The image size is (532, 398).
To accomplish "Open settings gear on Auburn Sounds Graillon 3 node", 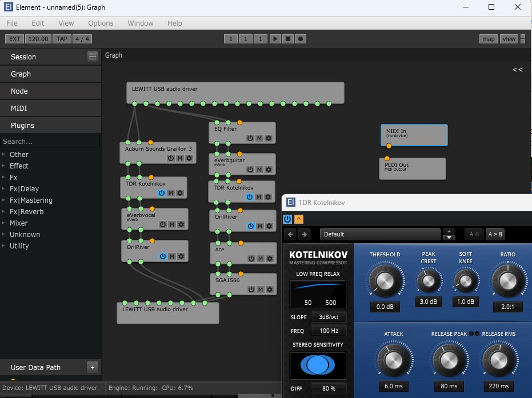I will 189,158.
